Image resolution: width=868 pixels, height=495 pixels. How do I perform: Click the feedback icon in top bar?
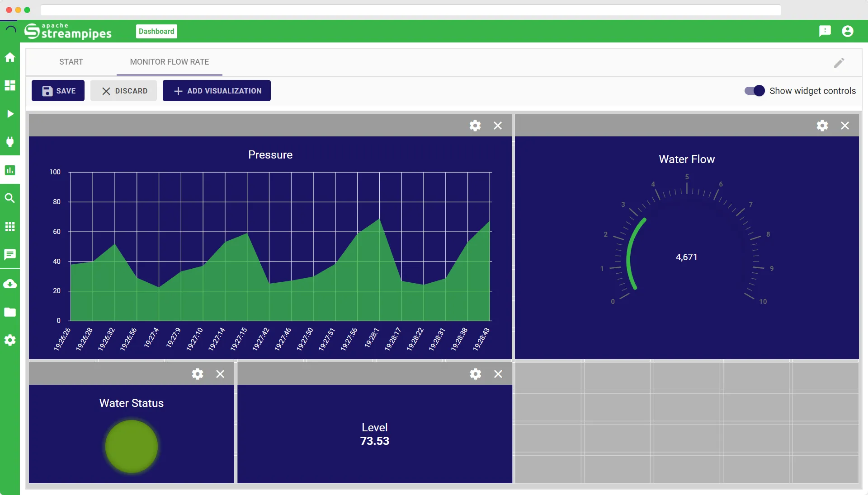[825, 31]
